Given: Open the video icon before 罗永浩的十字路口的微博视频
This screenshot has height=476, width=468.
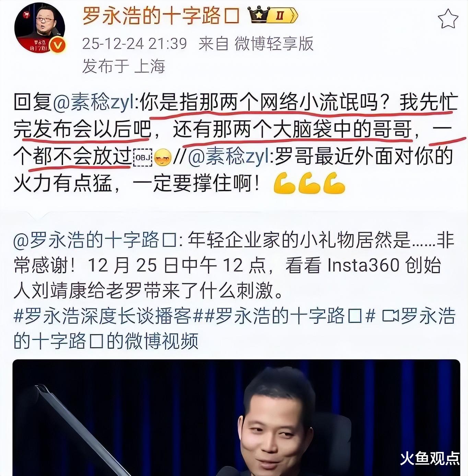Looking at the screenshot, I should tap(390, 316).
